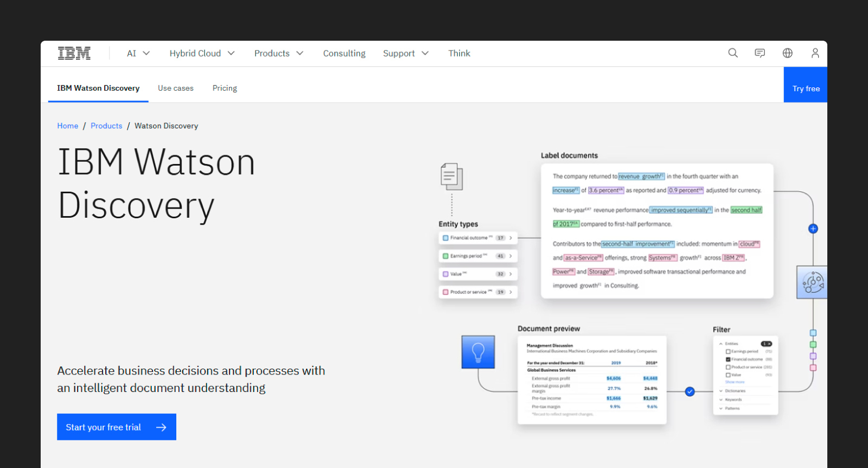Viewport: 868px width, 468px height.
Task: Click the blue checkmark circle near Filter
Action: 690,391
